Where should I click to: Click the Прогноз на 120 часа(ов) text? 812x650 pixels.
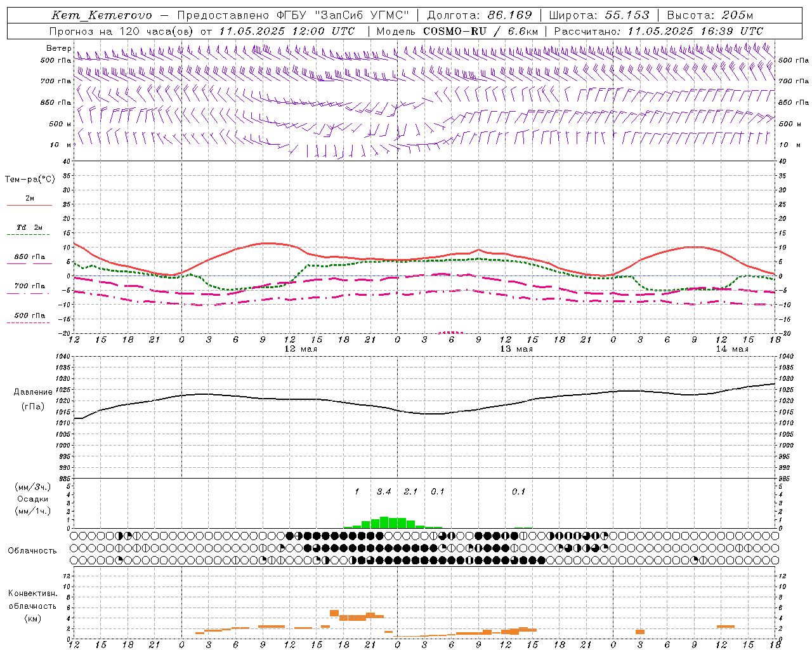click(x=122, y=31)
